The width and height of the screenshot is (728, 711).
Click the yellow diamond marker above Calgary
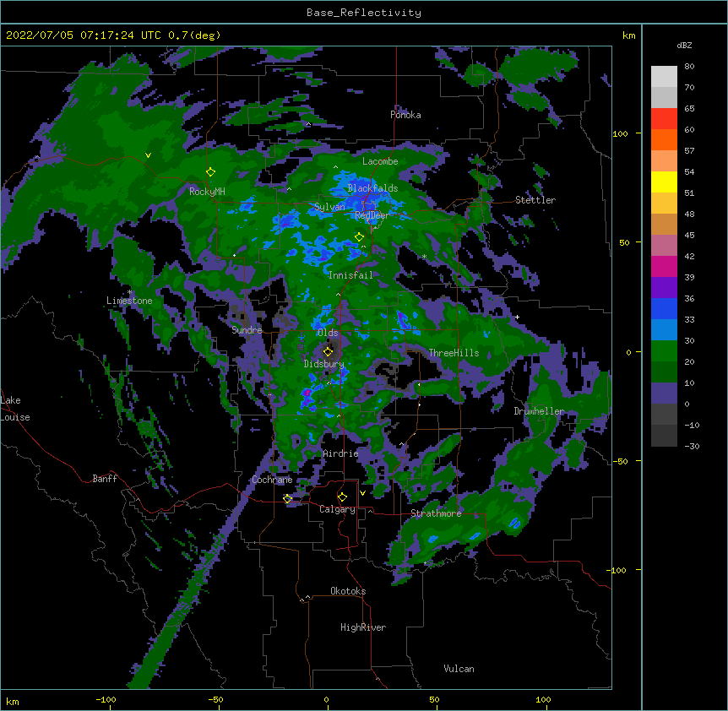pyautogui.click(x=342, y=497)
